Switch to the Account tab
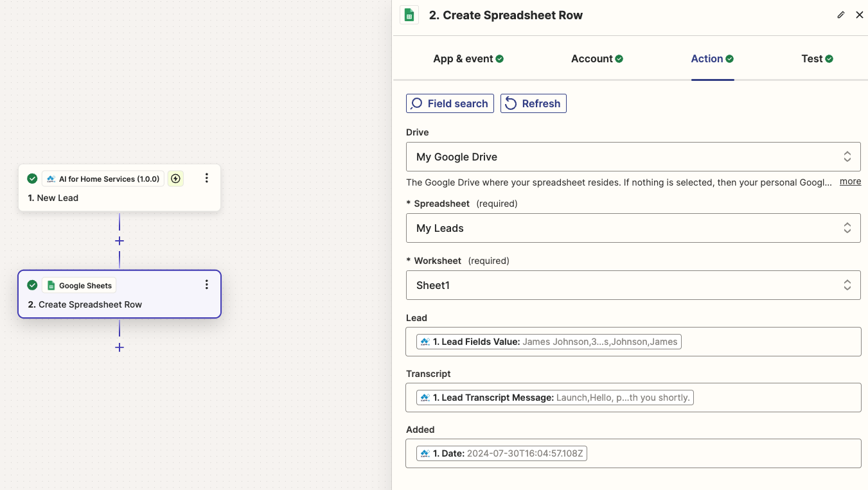This screenshot has width=868, height=490. (597, 58)
